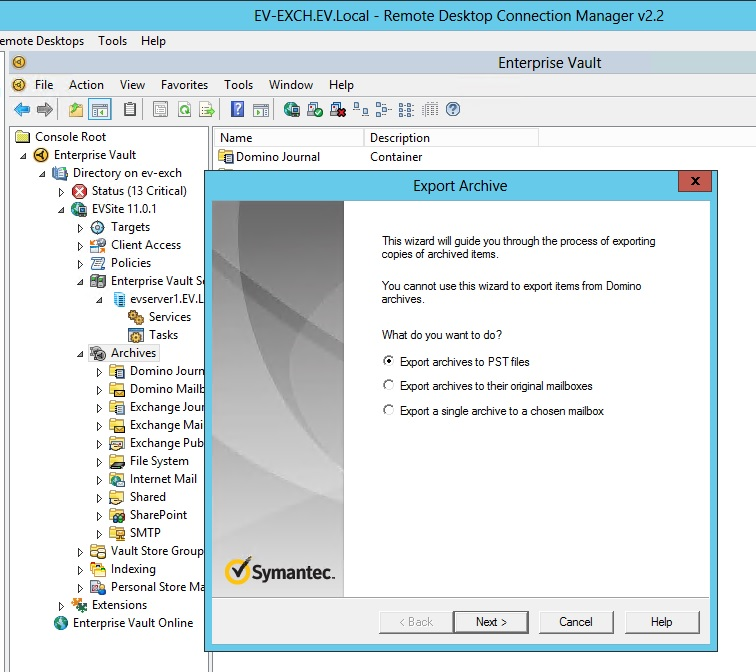Collapse the Enterprise Vault root node
Screen dimensions: 756x672
pos(23,156)
